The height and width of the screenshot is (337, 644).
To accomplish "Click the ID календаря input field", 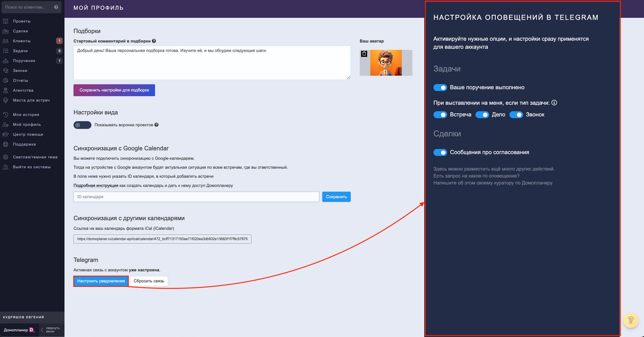I will point(196,197).
